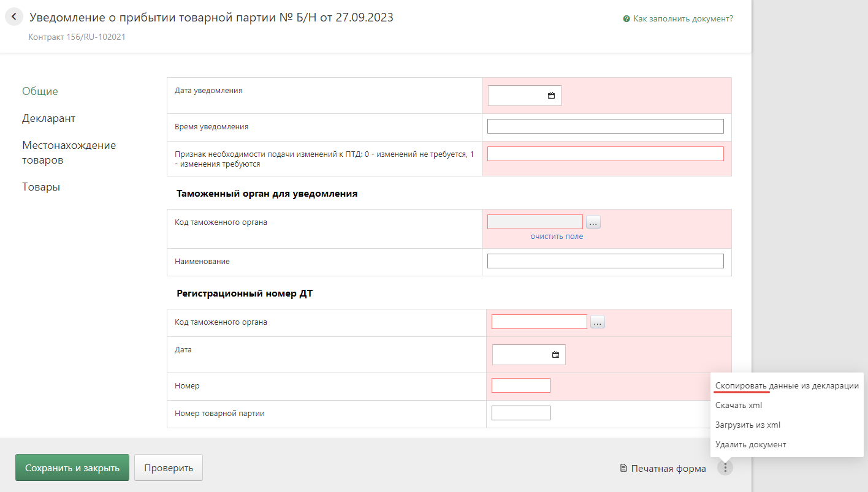Open the Местонахождение товаров section
The image size is (868, 492).
pyautogui.click(x=69, y=153)
